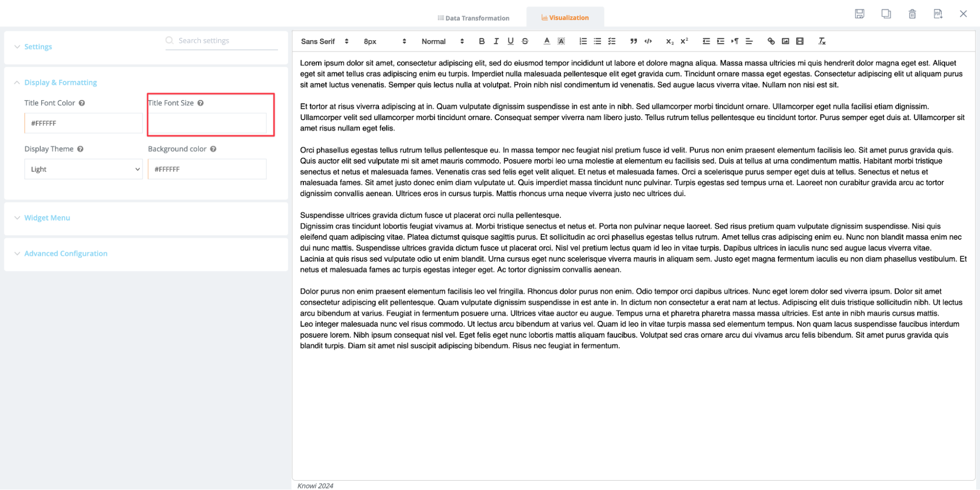Insert a link with the link icon

pyautogui.click(x=771, y=41)
